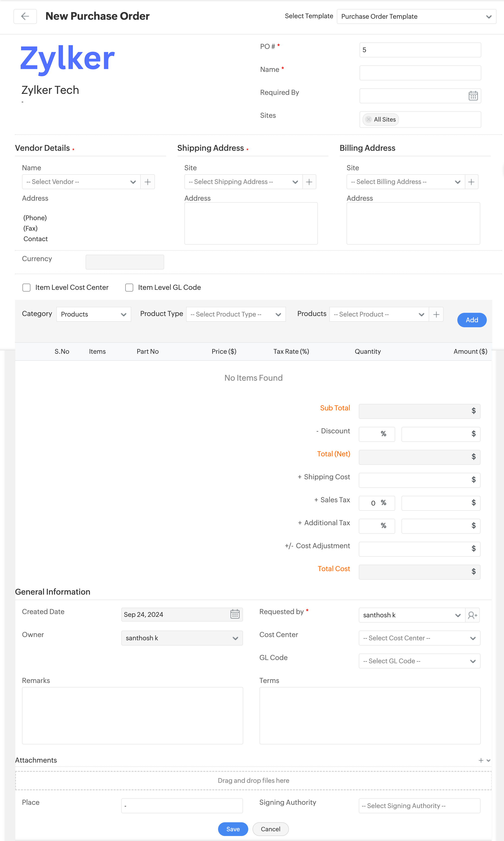Check Item Level GL Code
Screen dimensions: 504x841
129,288
